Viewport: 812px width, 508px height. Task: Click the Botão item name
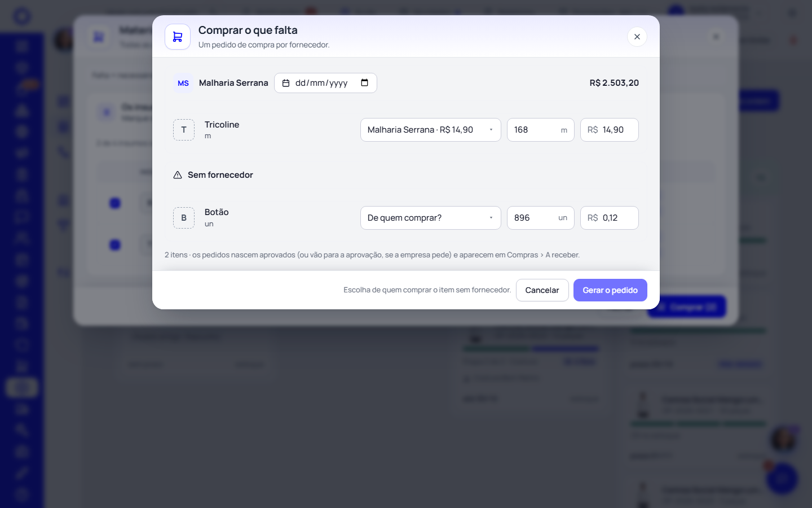[x=217, y=212]
